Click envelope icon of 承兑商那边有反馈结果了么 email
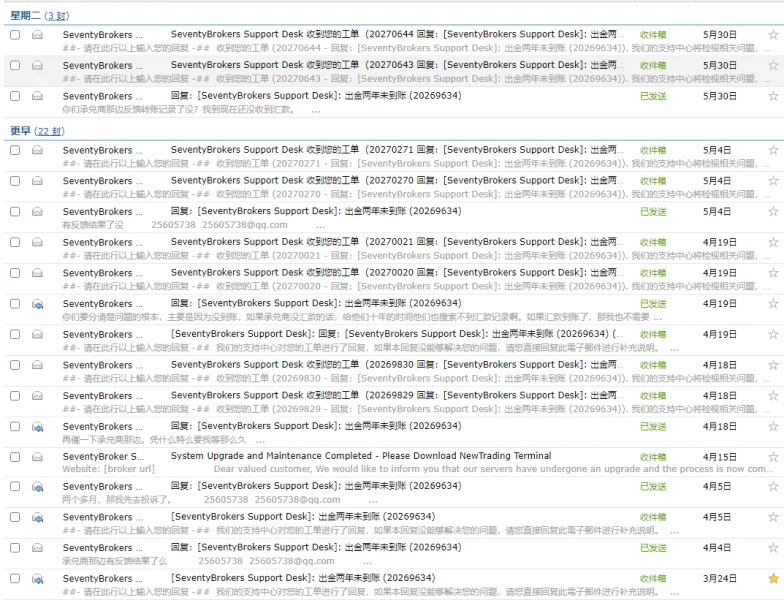Screen dimensions: 784x600 37,548
